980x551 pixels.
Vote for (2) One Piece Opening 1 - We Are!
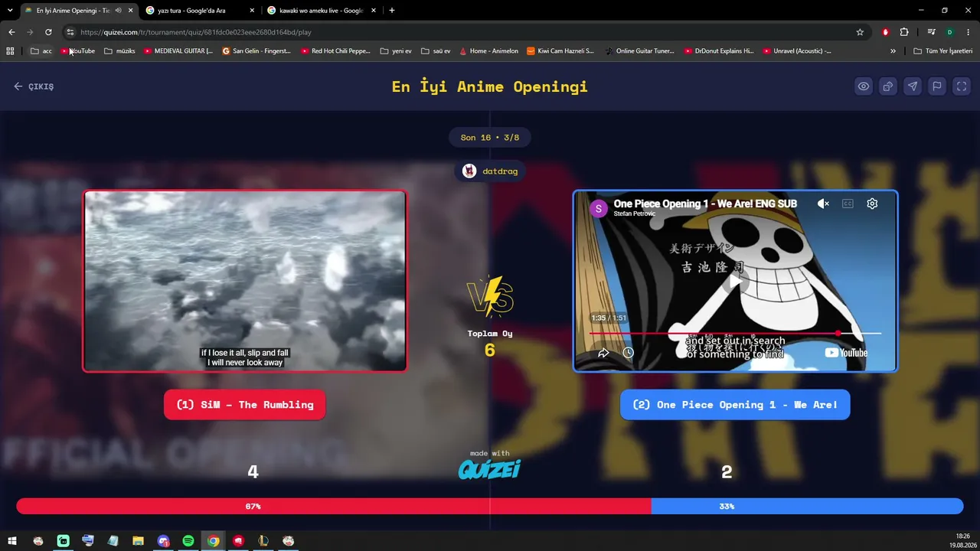(x=735, y=405)
